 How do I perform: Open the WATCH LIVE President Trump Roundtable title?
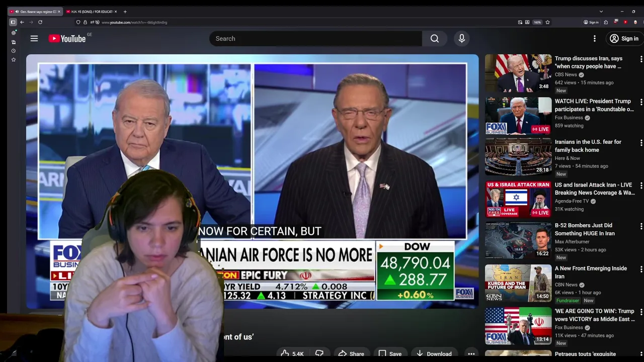[594, 105]
